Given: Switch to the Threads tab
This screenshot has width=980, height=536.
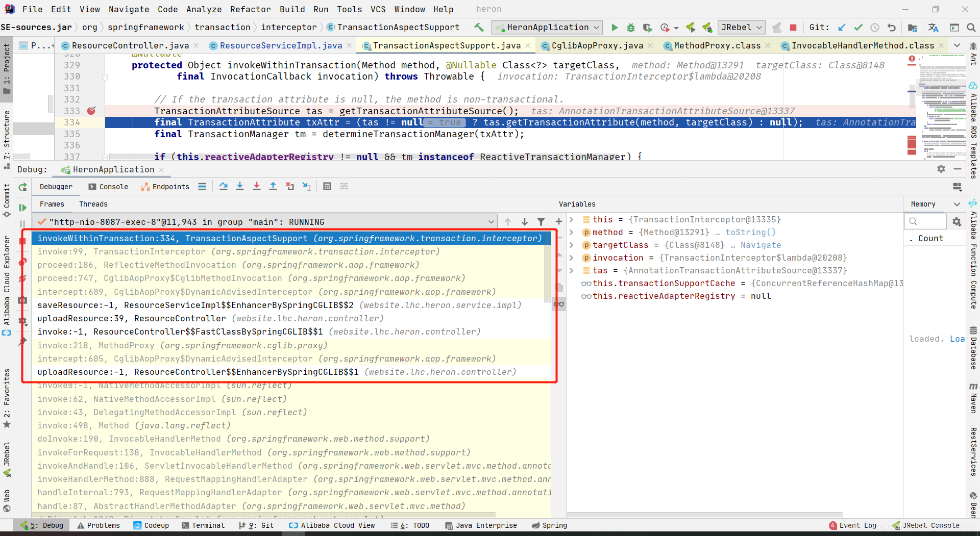Looking at the screenshot, I should [x=93, y=204].
